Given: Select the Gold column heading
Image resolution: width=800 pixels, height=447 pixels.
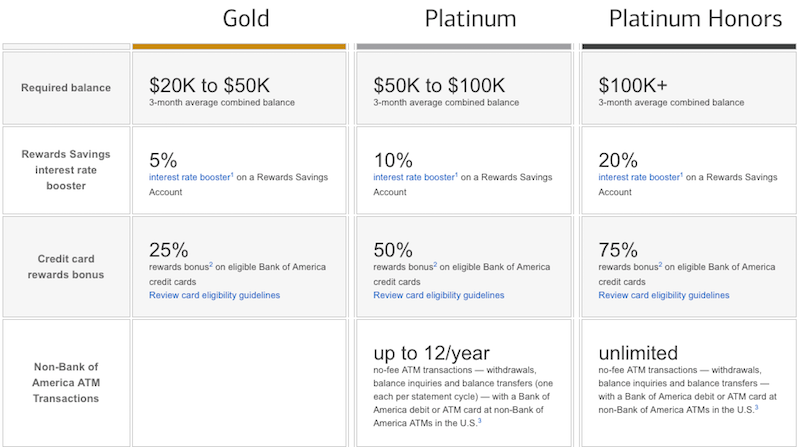Looking at the screenshot, I should 246,19.
